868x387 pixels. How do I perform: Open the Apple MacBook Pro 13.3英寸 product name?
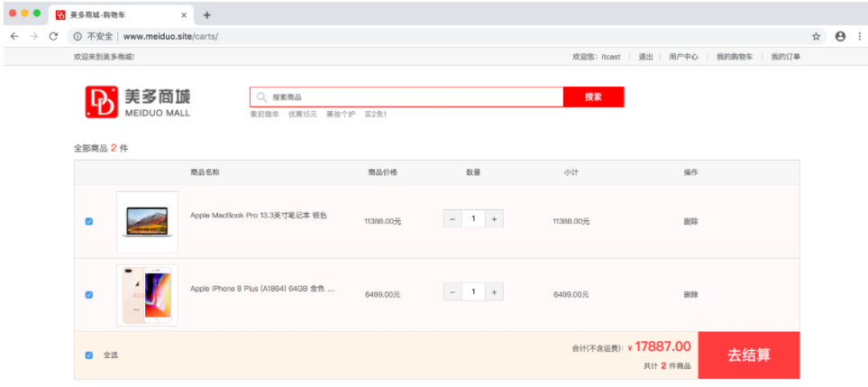pyautogui.click(x=259, y=215)
